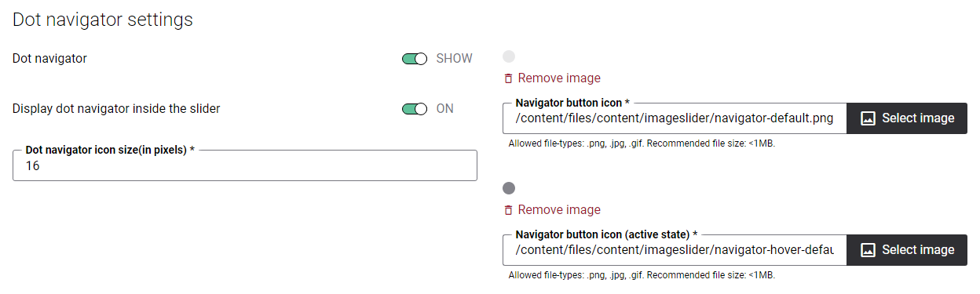Click image icon in second Select image button

[868, 250]
